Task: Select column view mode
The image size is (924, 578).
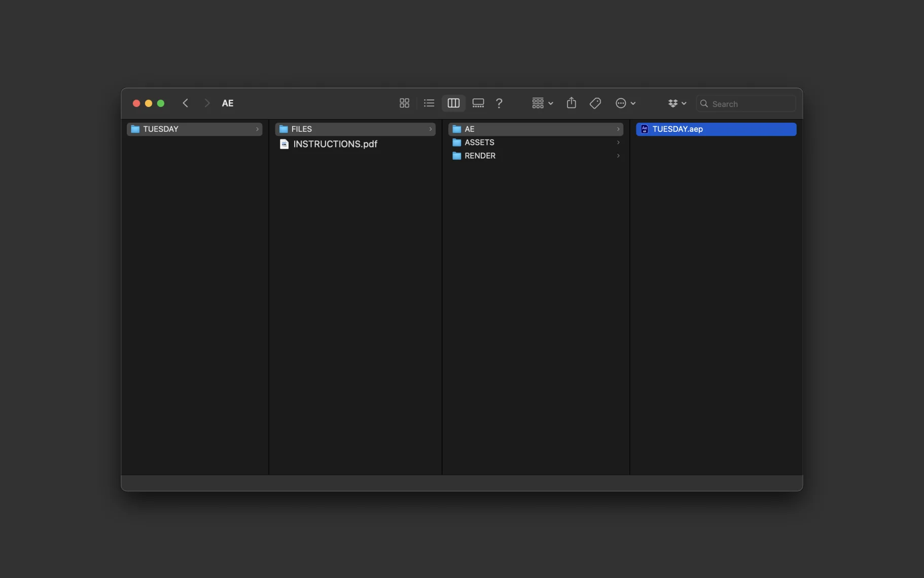Action: [453, 103]
